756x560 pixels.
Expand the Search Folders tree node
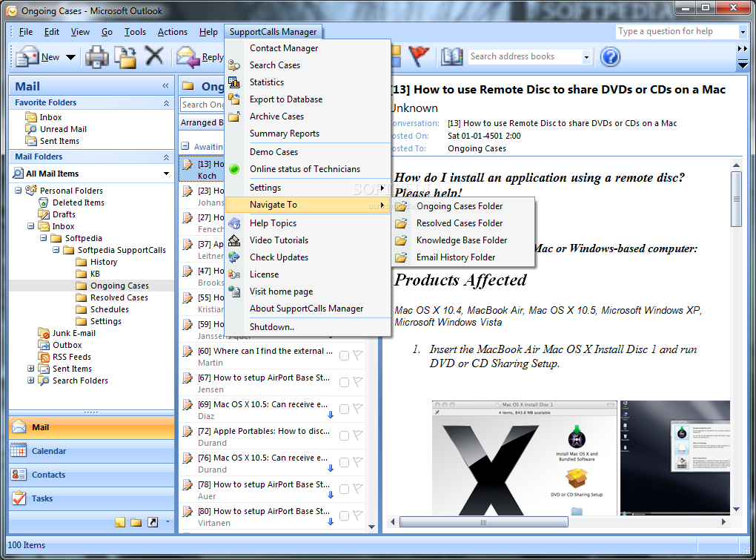[31, 381]
